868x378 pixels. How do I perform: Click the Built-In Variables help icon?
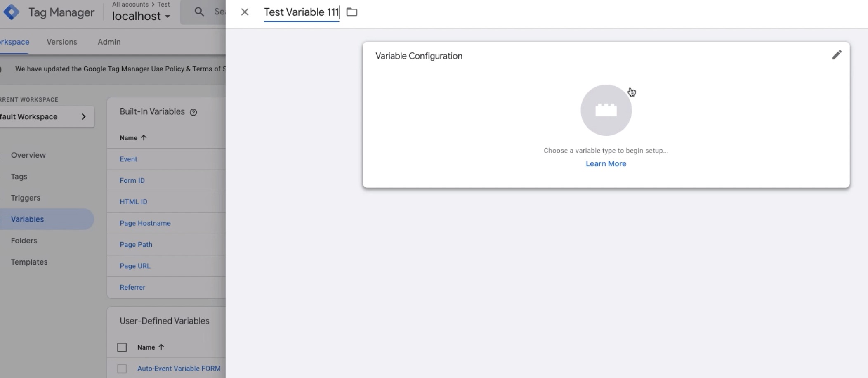coord(193,112)
